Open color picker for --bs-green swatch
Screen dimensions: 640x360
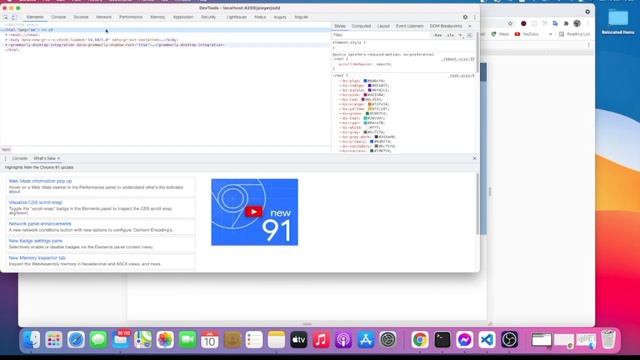tap(368, 113)
